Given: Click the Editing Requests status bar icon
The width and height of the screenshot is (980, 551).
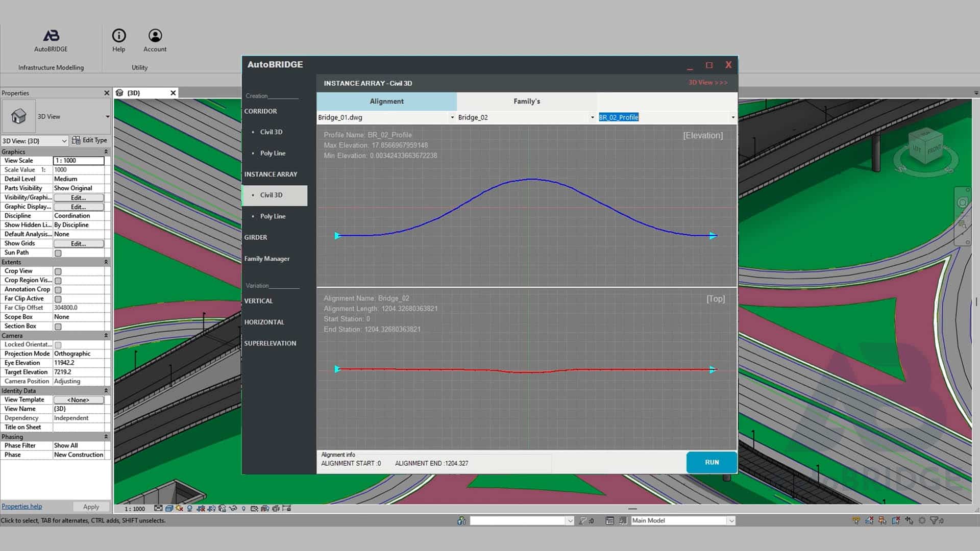Looking at the screenshot, I should click(x=582, y=520).
